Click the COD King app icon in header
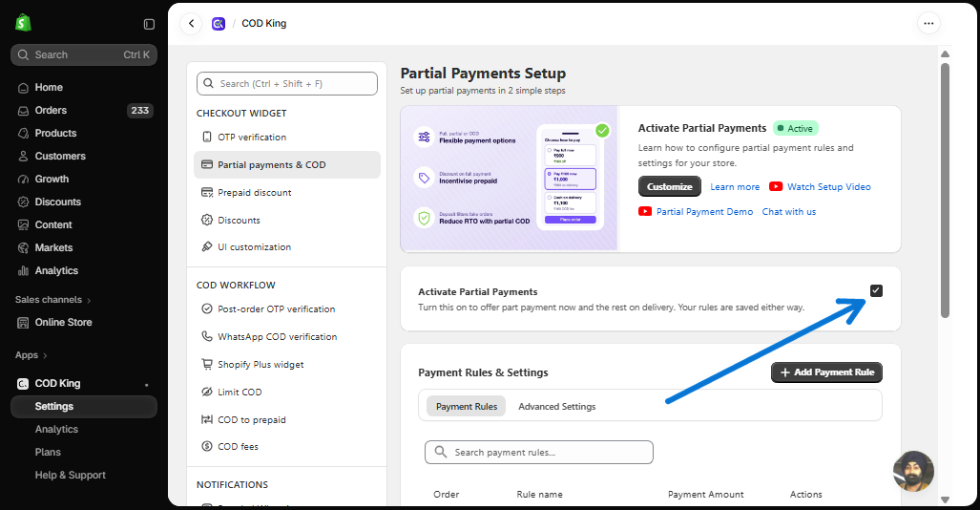This screenshot has width=980, height=510. pos(219,24)
